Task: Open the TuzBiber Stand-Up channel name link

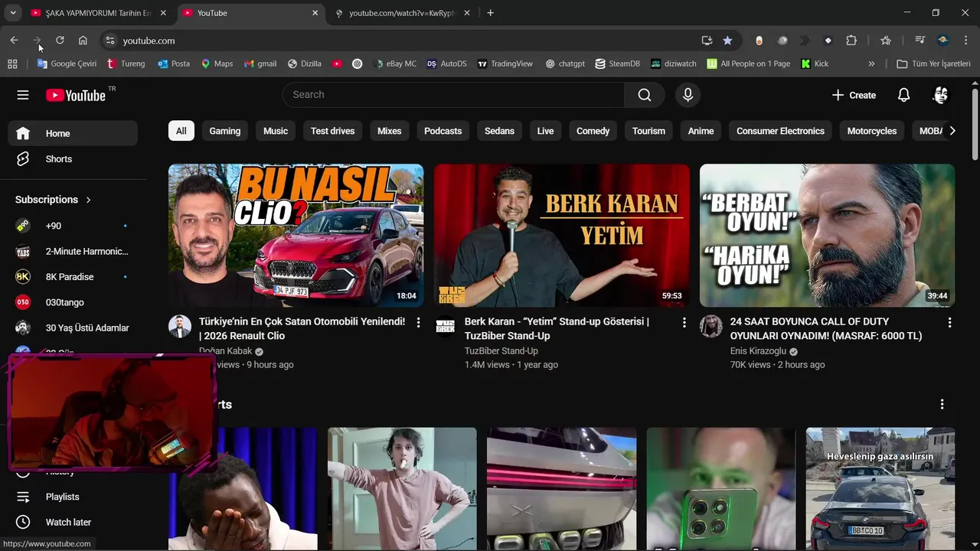Action: [x=501, y=351]
